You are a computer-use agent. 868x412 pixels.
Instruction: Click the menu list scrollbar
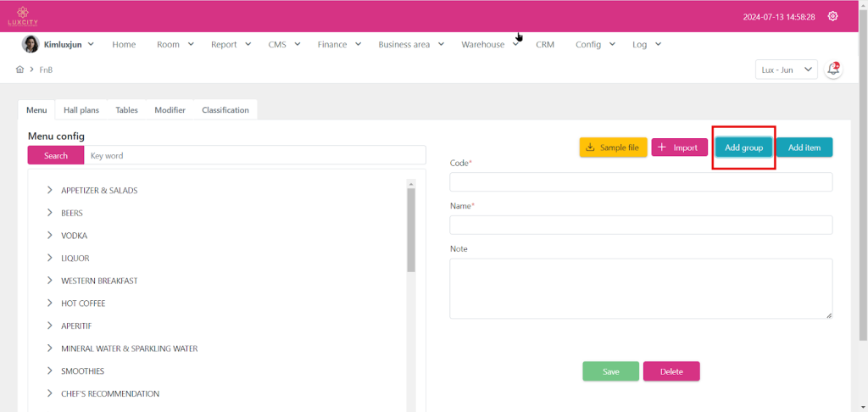click(411, 229)
